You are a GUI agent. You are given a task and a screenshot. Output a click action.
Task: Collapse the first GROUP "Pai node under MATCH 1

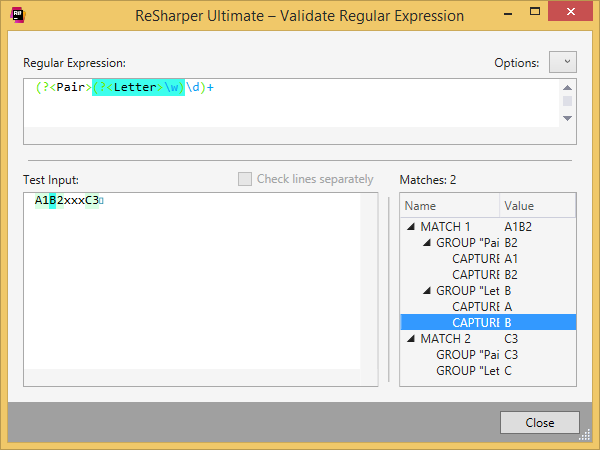(x=426, y=243)
